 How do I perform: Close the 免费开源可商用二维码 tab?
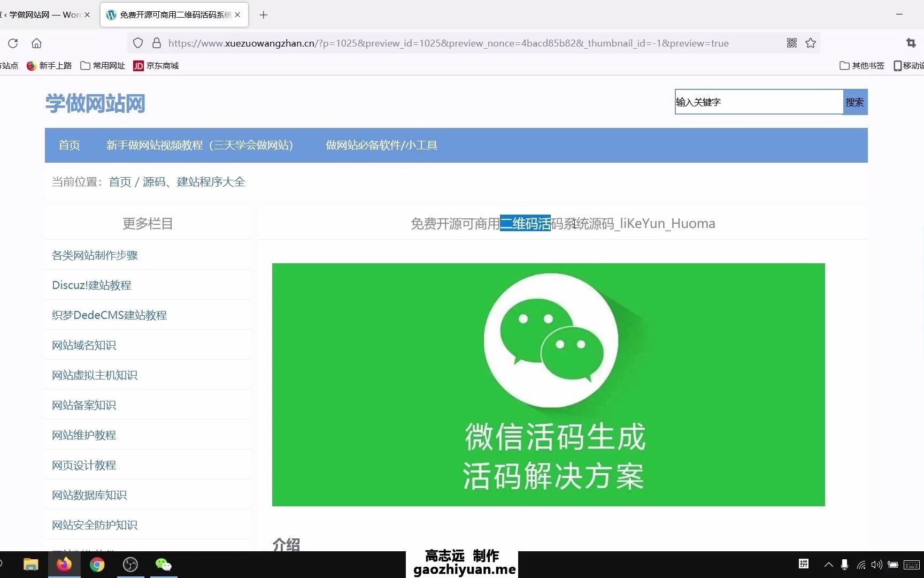click(x=237, y=15)
